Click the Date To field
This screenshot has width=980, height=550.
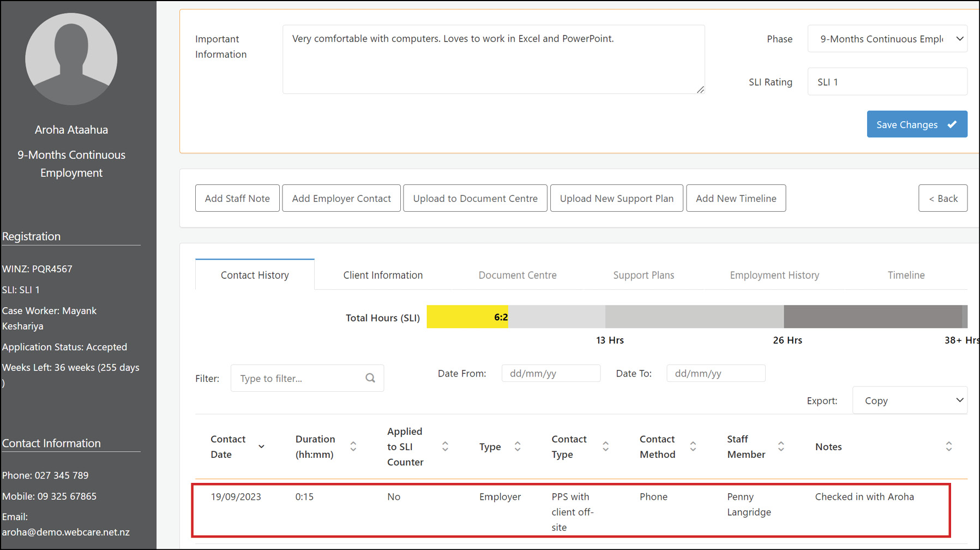[x=716, y=373]
